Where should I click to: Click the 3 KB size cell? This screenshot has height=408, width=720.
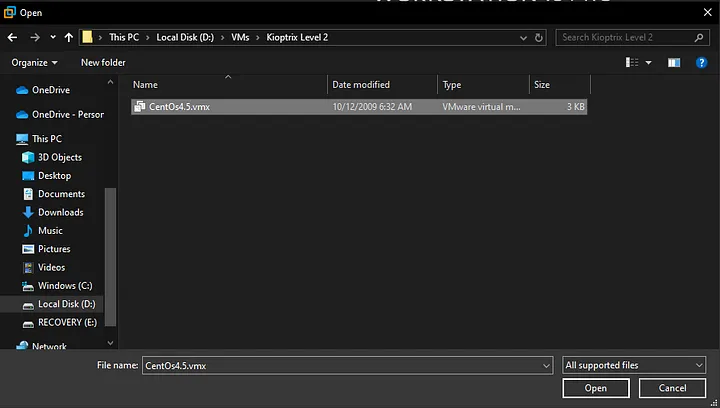coord(575,106)
